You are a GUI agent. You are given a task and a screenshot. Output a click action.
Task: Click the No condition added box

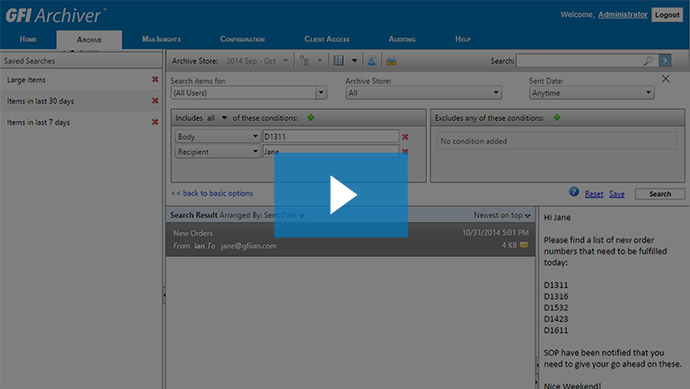[x=557, y=141]
